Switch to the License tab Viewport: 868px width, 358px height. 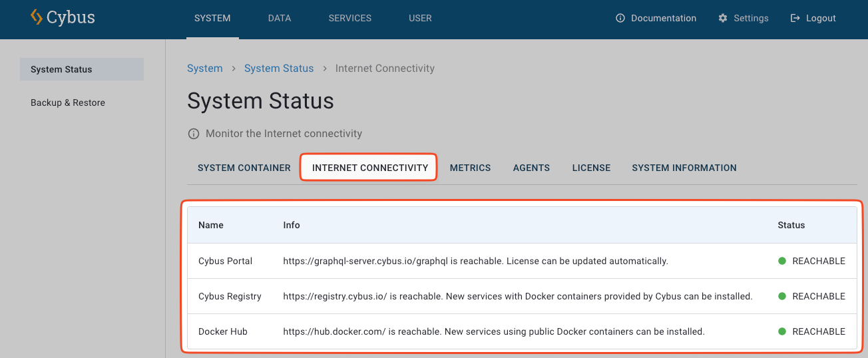coord(591,168)
